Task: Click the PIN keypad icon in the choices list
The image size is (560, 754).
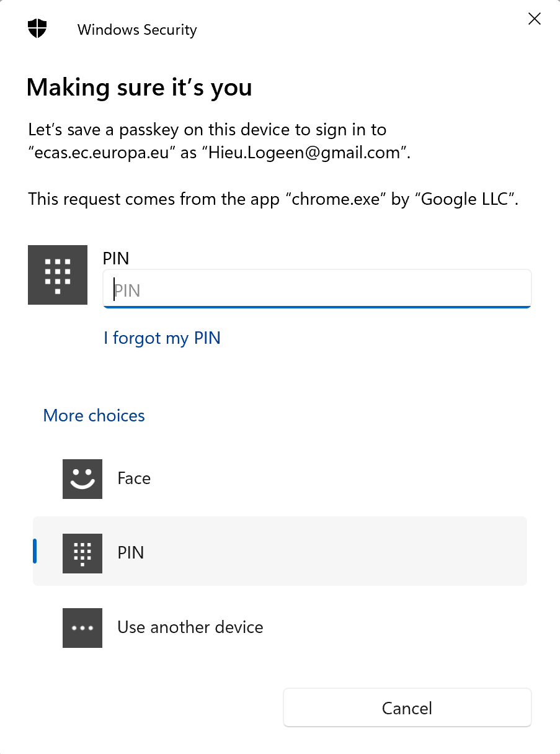Action: [82, 553]
